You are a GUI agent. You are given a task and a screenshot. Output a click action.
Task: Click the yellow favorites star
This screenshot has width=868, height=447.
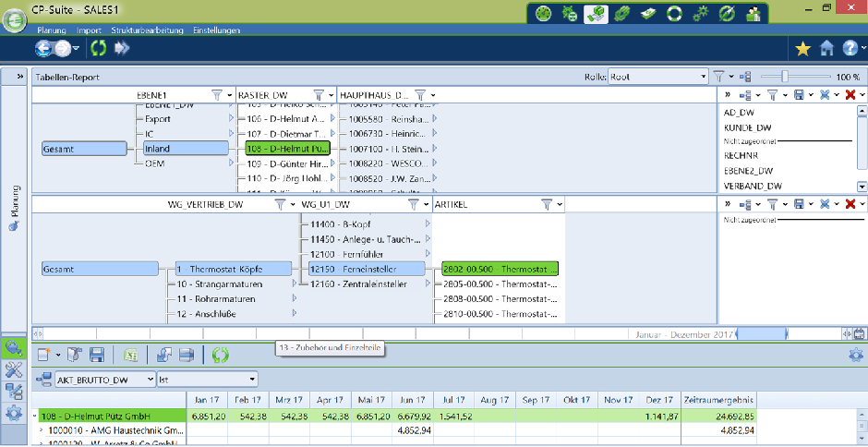coord(802,49)
